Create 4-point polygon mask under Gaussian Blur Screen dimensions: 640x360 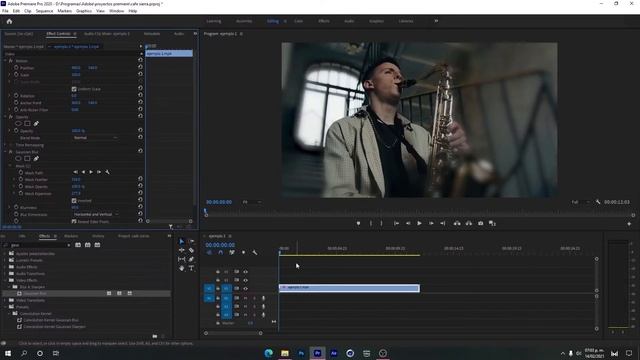pos(27,158)
